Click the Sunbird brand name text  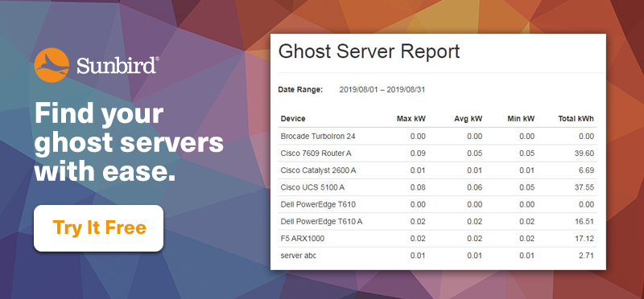[118, 66]
